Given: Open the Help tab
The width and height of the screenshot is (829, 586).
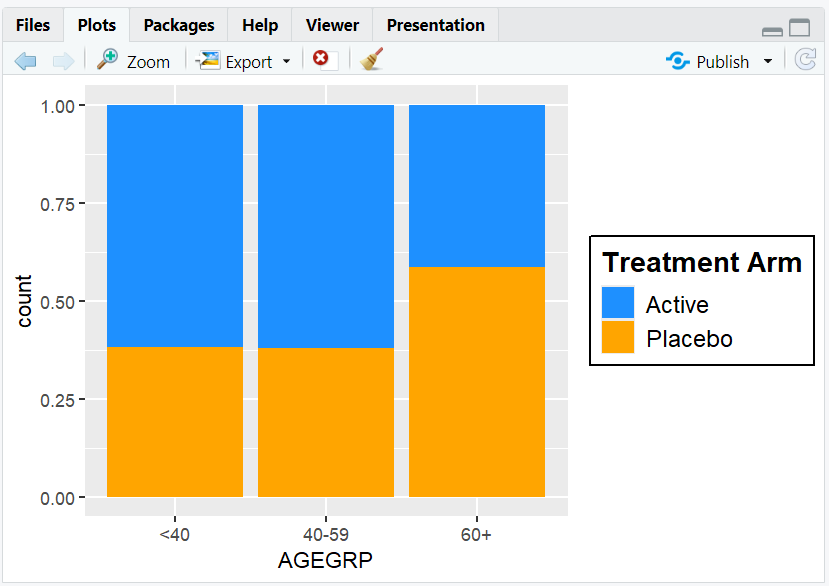Looking at the screenshot, I should (x=259, y=24).
